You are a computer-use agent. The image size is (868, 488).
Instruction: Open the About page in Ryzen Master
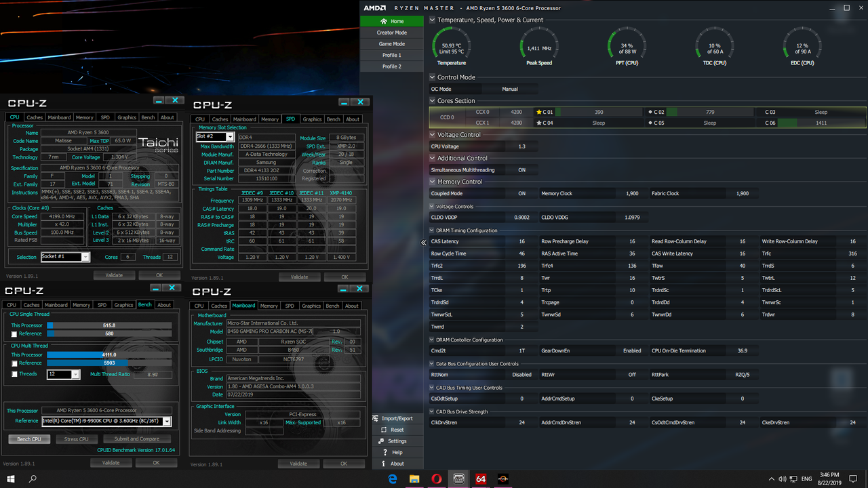(x=397, y=464)
